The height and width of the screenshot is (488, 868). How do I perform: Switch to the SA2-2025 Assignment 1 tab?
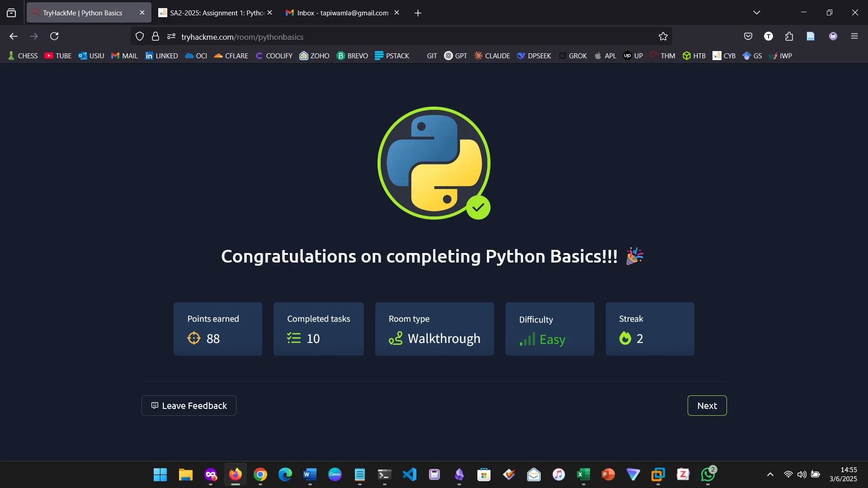[x=212, y=13]
